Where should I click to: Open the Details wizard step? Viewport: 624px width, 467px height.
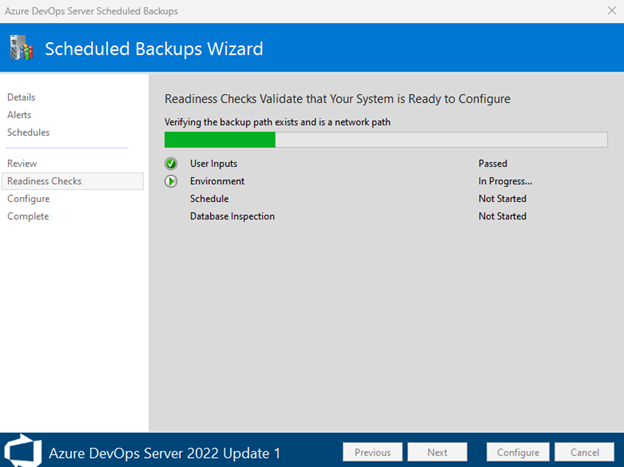click(21, 97)
